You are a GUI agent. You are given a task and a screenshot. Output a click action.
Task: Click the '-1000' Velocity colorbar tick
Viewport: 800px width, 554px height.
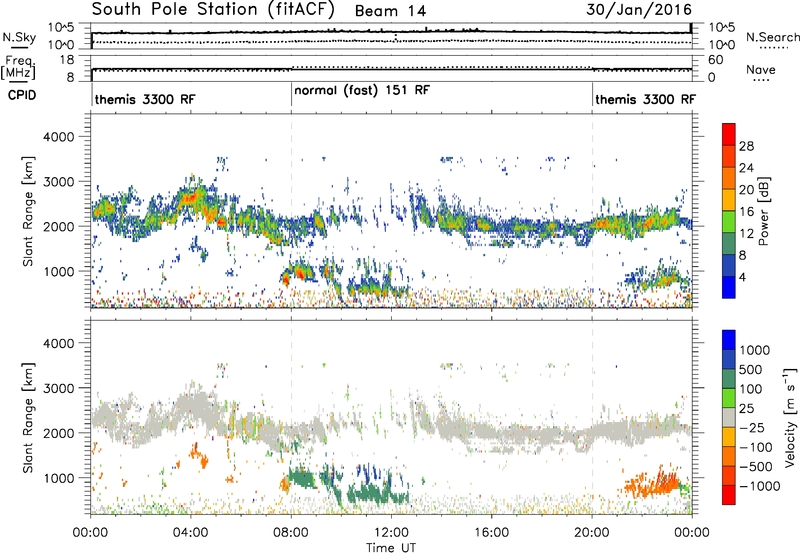[760, 486]
